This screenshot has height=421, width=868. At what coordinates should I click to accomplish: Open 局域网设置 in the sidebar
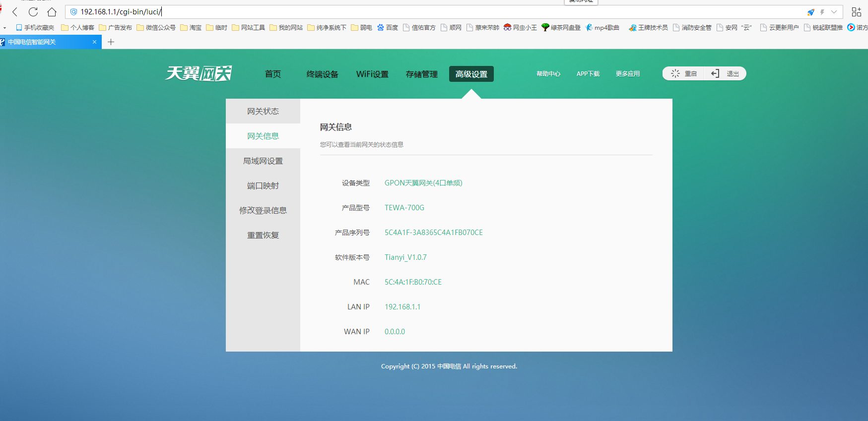pos(263,161)
